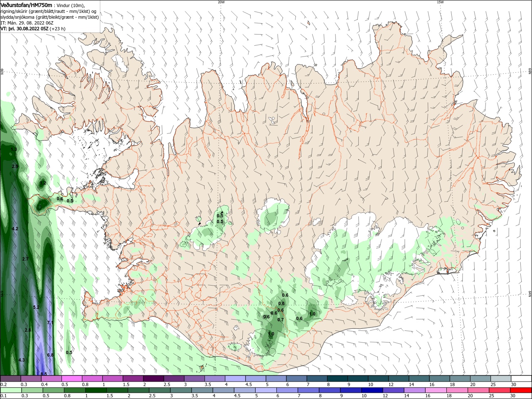Click the top legend row label 0.2
Image resolution: width=532 pixels, height=399 pixels.
(4, 384)
